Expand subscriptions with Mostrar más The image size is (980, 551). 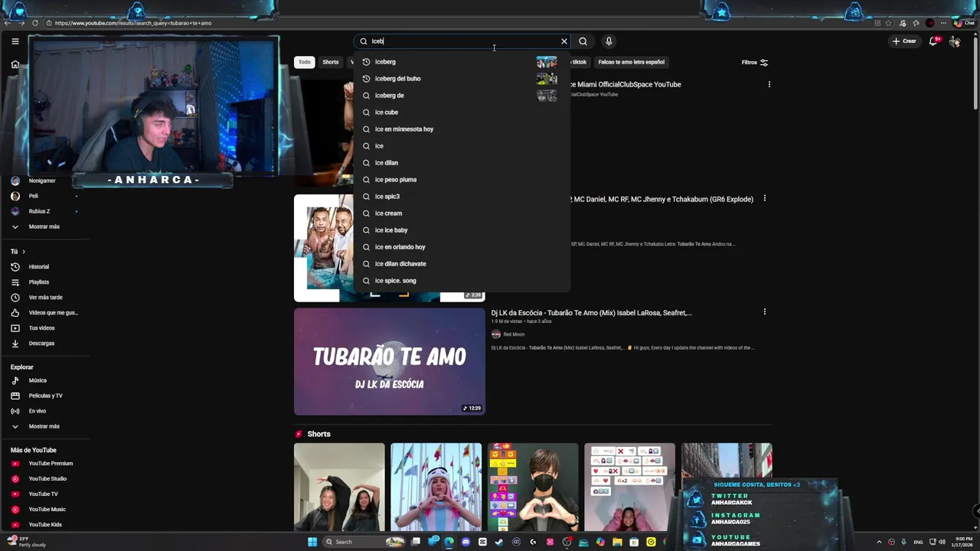pyautogui.click(x=44, y=227)
